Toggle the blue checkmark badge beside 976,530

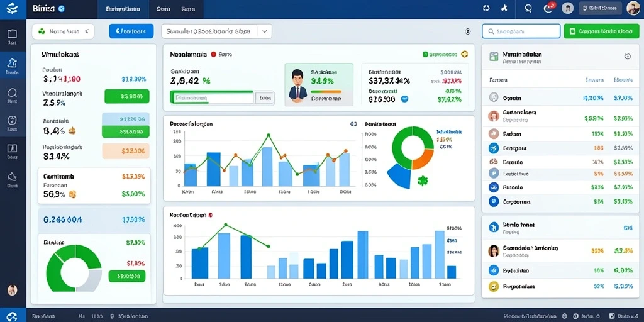(x=404, y=99)
